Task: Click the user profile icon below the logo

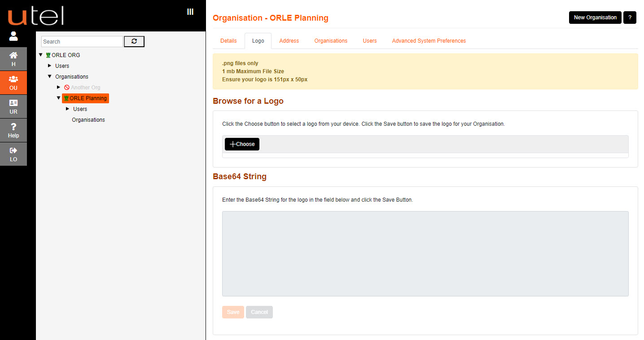Action: (x=13, y=36)
